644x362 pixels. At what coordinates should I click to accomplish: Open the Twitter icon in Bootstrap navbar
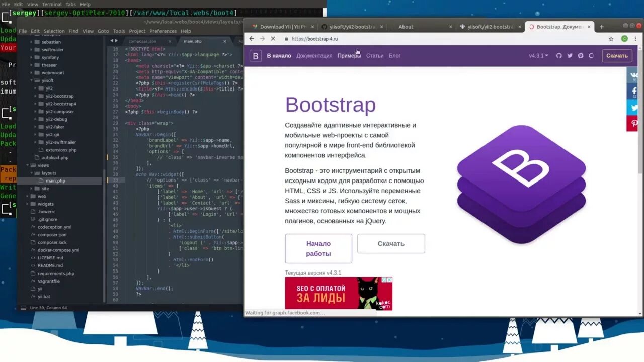click(570, 56)
